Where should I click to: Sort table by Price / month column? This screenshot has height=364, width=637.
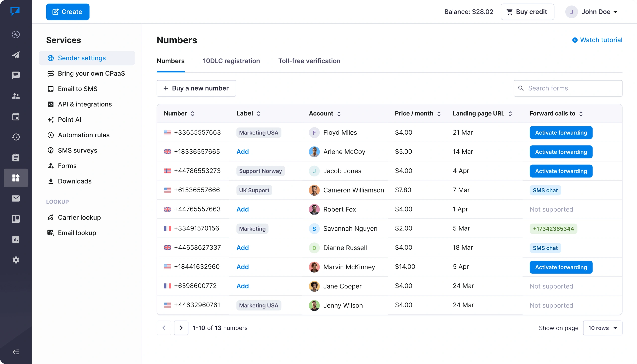439,114
